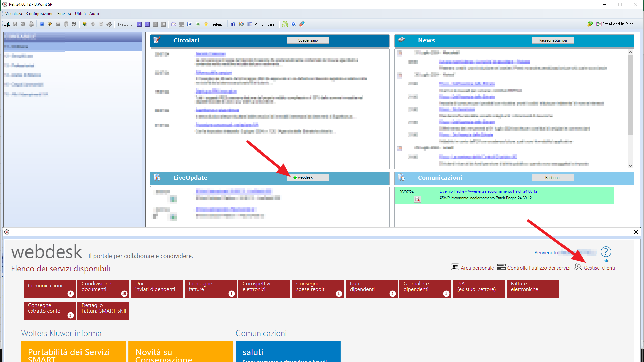644x362 pixels.
Task: Open the Finestra menu
Action: pyautogui.click(x=64, y=14)
